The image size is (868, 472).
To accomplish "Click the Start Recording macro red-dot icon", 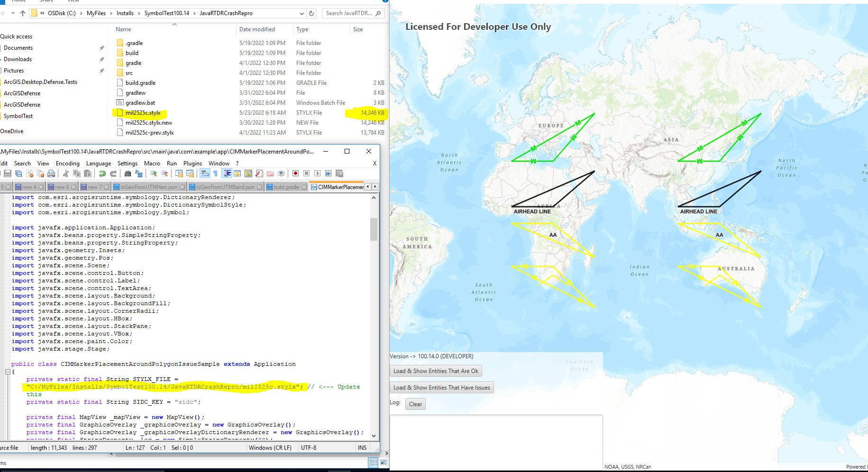I will tap(295, 173).
